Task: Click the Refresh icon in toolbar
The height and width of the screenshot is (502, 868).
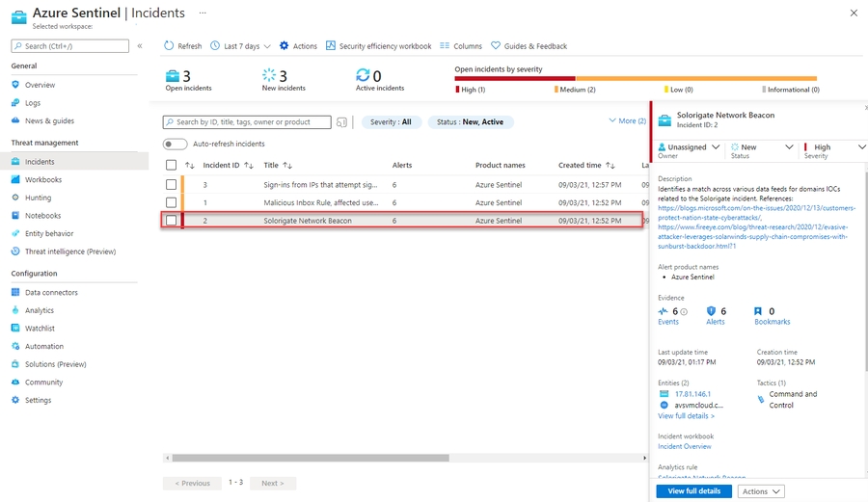Action: [170, 46]
